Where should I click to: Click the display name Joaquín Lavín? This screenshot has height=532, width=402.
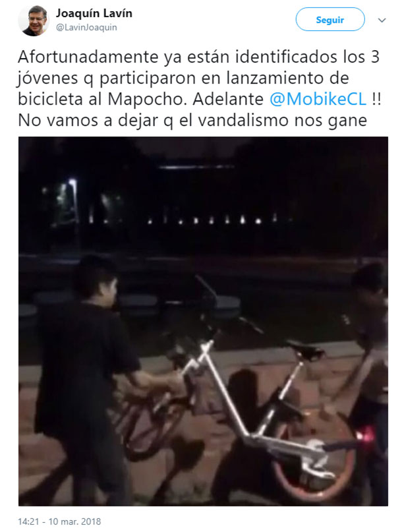click(94, 13)
